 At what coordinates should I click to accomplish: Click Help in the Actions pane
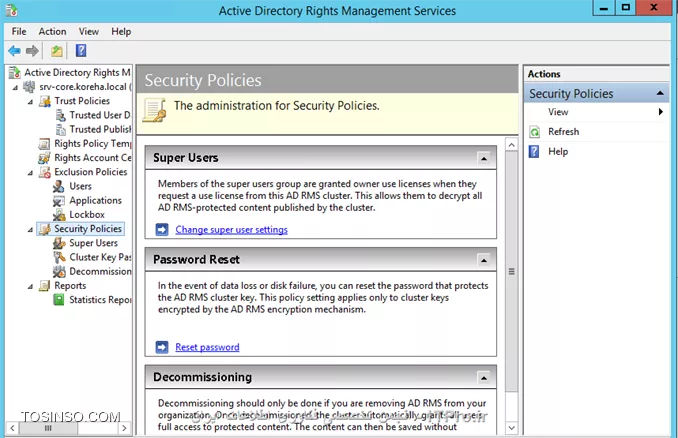coord(558,151)
